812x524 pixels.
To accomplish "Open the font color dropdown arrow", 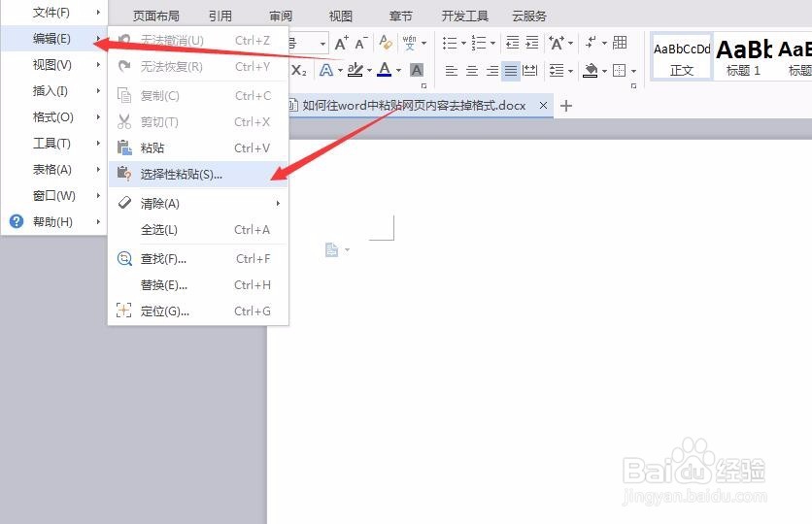I will (x=398, y=70).
